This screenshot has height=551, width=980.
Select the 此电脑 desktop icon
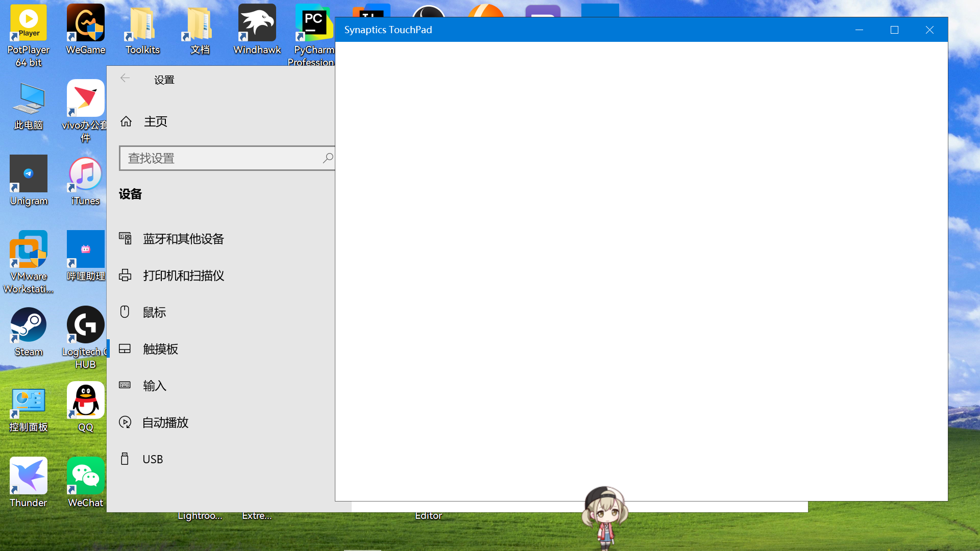pos(29,105)
